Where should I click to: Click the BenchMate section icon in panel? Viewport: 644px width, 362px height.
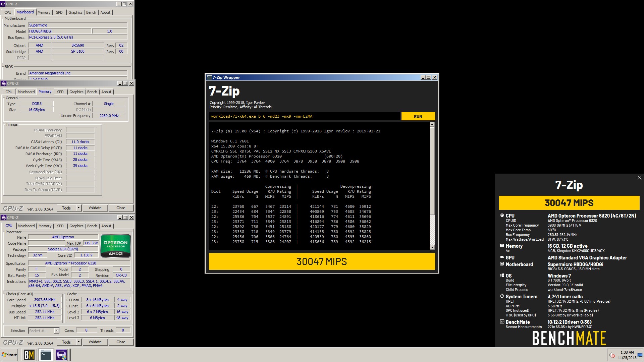pyautogui.click(x=502, y=322)
